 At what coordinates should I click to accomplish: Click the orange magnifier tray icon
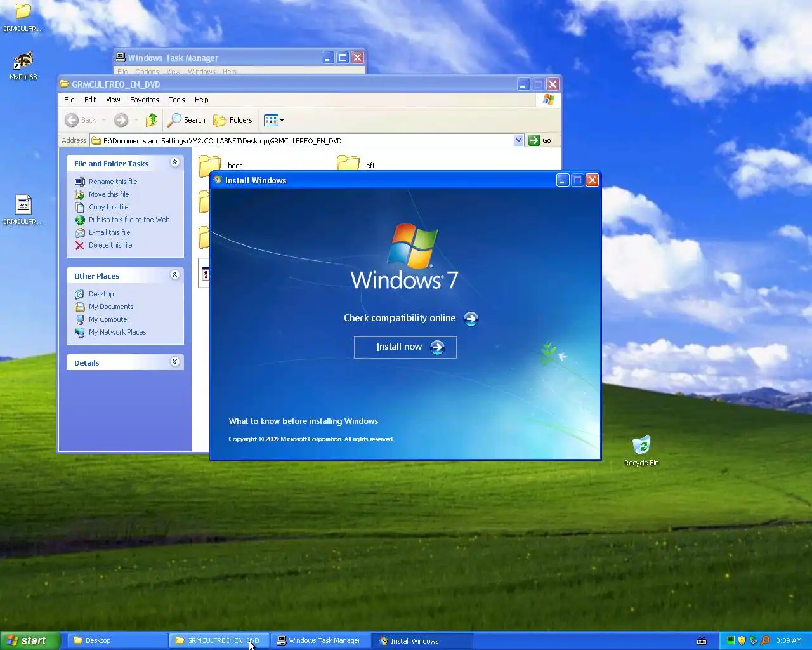(765, 640)
